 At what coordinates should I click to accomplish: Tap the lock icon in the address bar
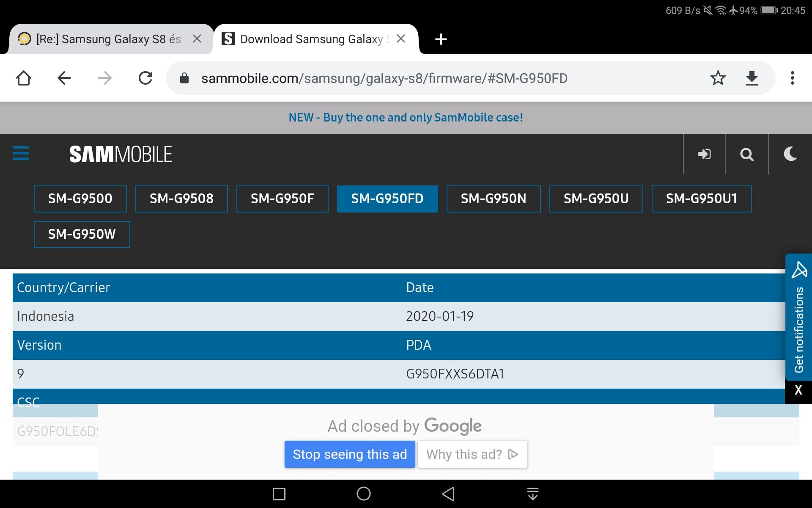tap(184, 78)
